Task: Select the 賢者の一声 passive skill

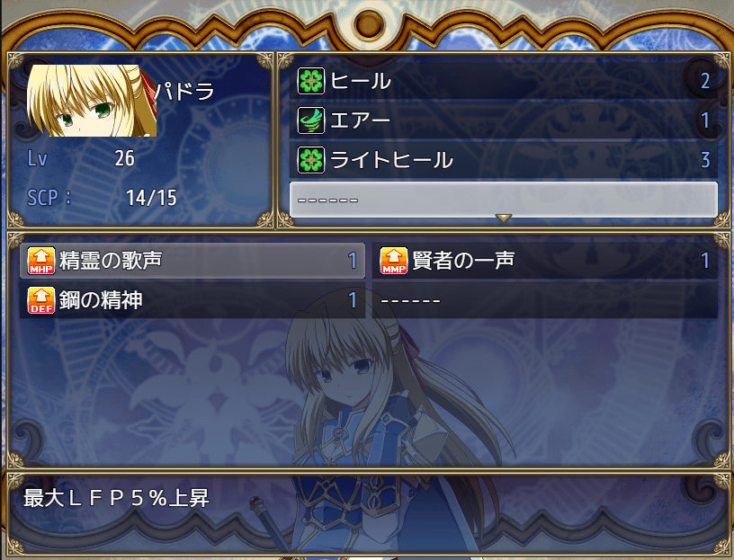Action: [545, 260]
